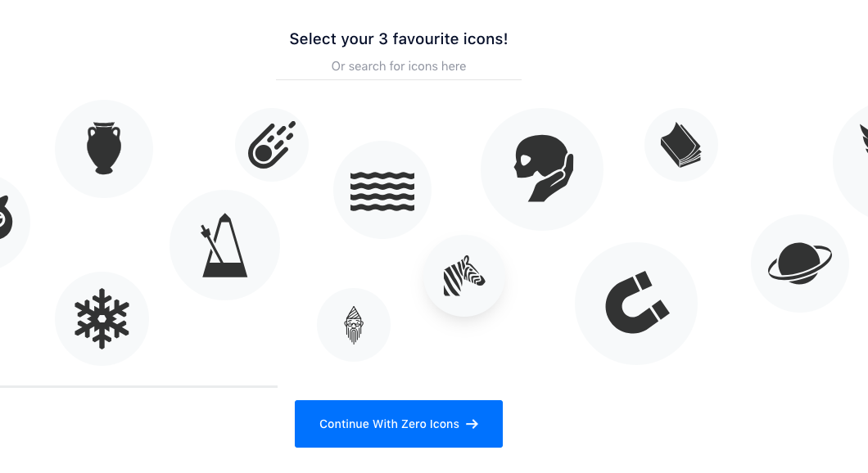
Task: Select the snowflake icon
Action: (x=102, y=318)
